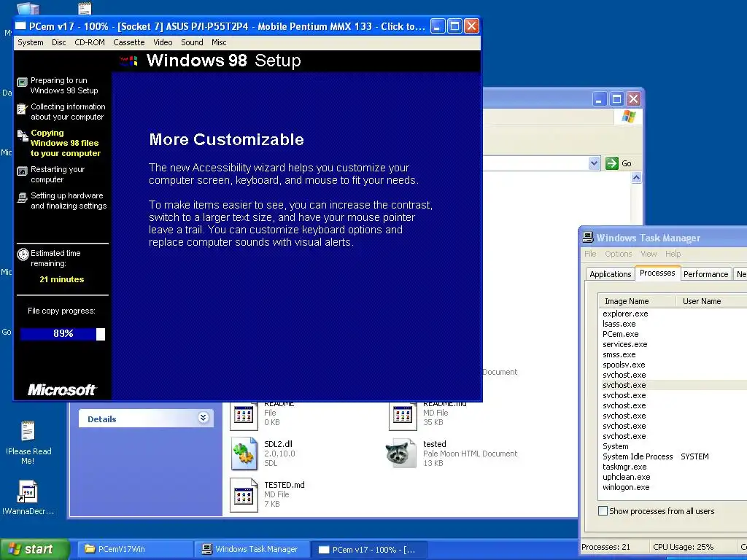
Task: Select taskmgr.exe in process list
Action: pyautogui.click(x=624, y=467)
